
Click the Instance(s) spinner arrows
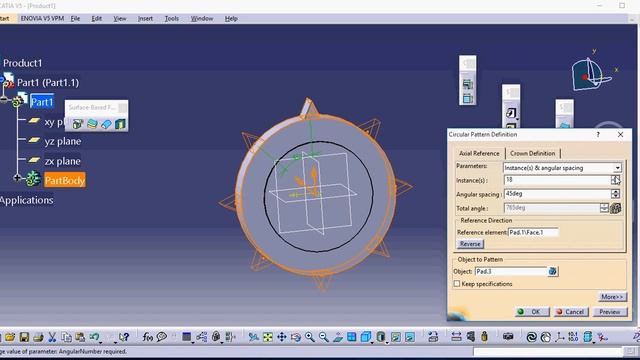pos(616,180)
